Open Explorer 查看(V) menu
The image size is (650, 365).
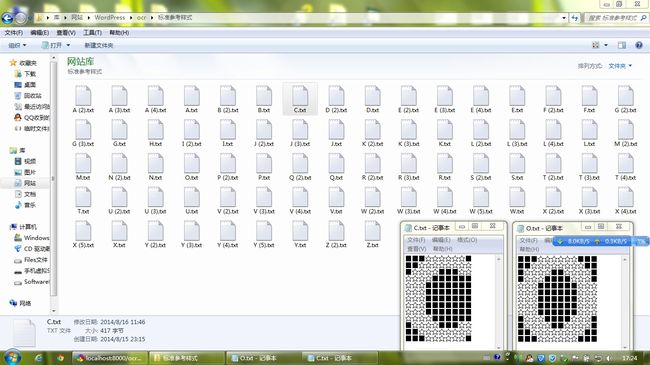pos(66,33)
